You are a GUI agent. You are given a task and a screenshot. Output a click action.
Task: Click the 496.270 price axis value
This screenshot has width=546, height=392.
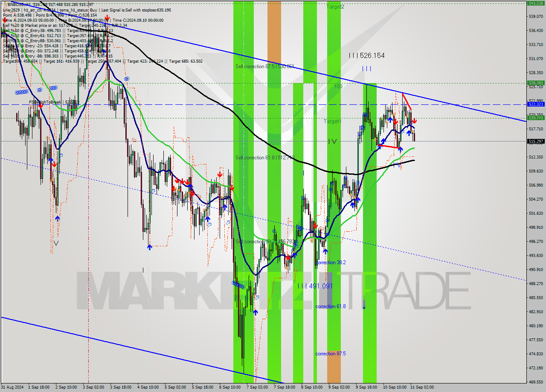pos(535,241)
